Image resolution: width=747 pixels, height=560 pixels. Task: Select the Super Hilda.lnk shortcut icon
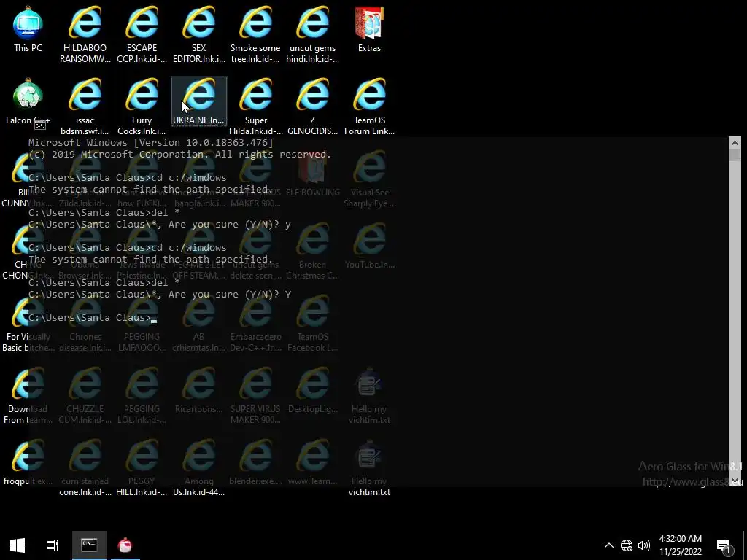pyautogui.click(x=256, y=106)
